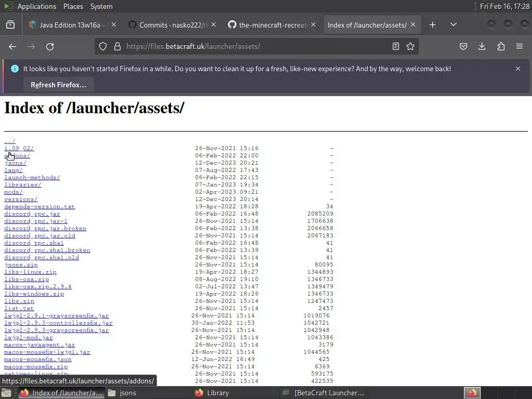Image resolution: width=532 pixels, height=399 pixels.
Task: Switch to BetaCraft Launcher taskbar window
Action: (x=323, y=393)
